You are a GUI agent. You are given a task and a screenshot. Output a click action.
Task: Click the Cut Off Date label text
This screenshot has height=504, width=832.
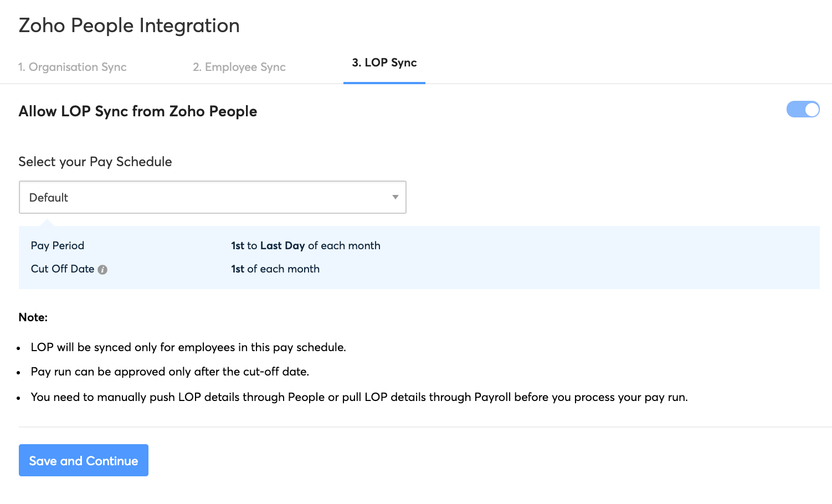pos(63,269)
